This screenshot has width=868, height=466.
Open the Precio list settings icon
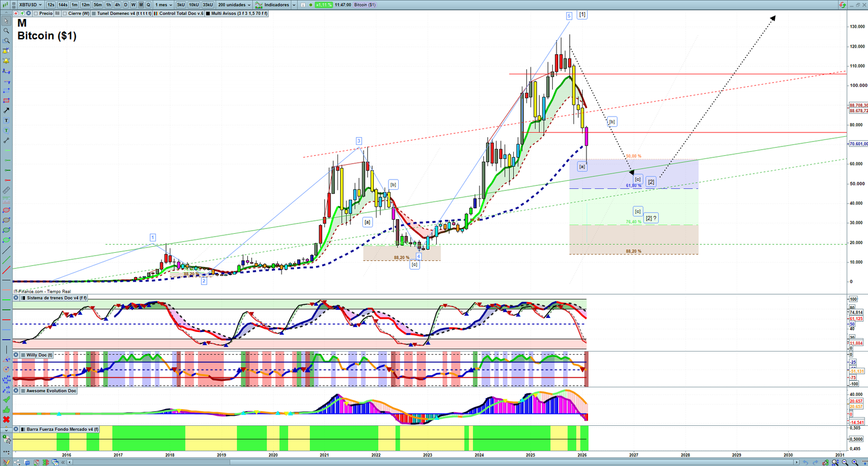[58, 14]
